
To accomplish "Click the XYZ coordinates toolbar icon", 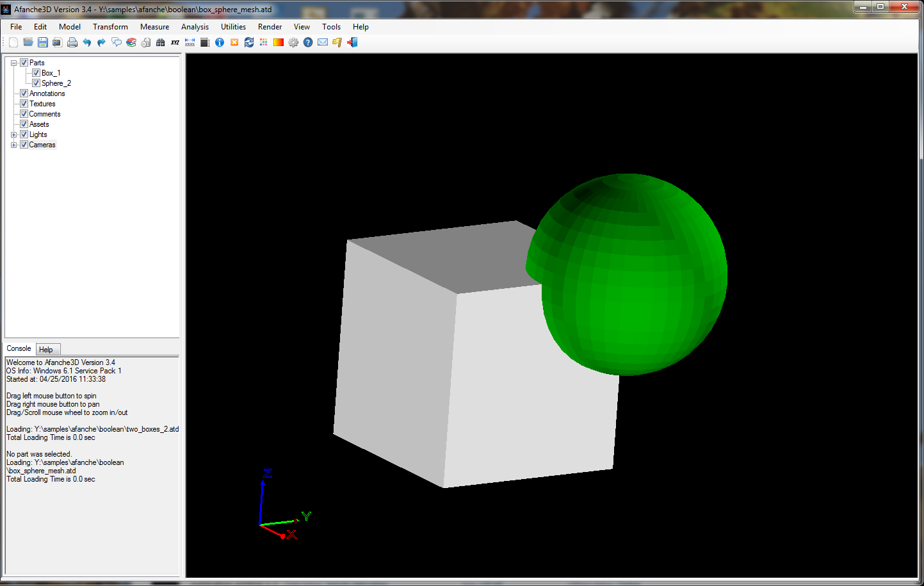I will (175, 42).
